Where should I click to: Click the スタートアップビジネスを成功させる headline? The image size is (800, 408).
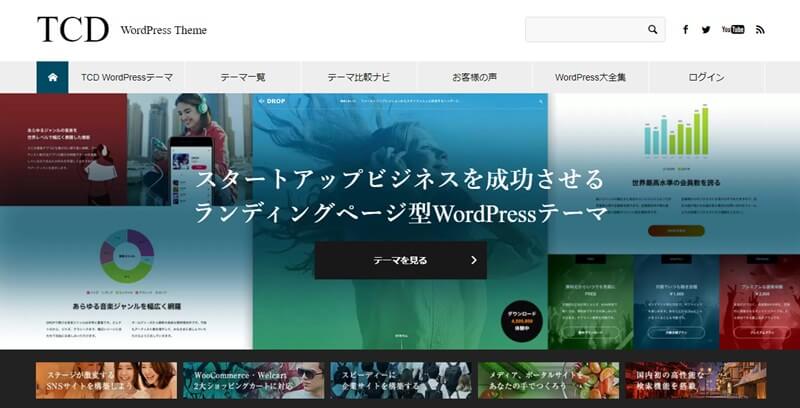pos(400,180)
